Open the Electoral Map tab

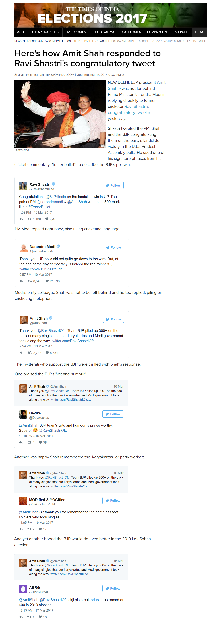(x=104, y=32)
